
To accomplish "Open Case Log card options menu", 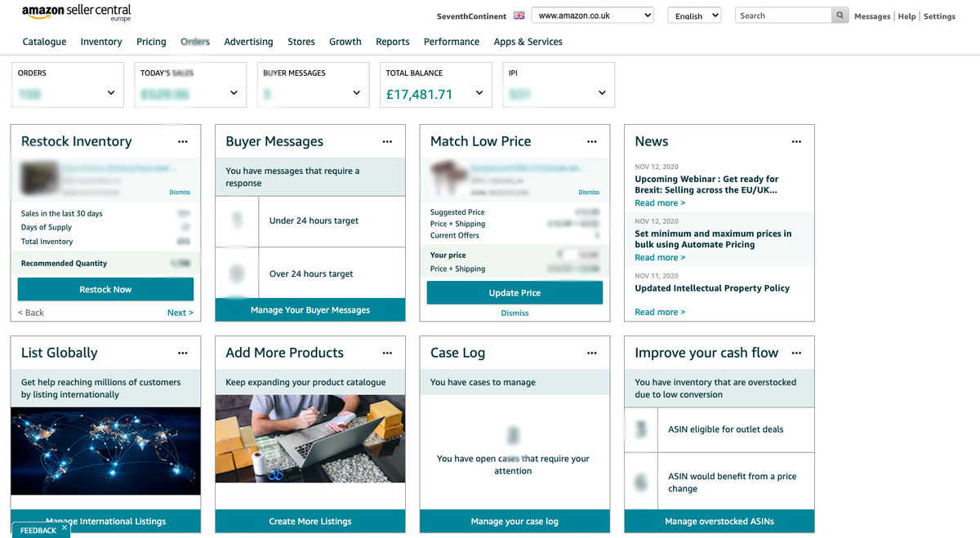I will [592, 353].
